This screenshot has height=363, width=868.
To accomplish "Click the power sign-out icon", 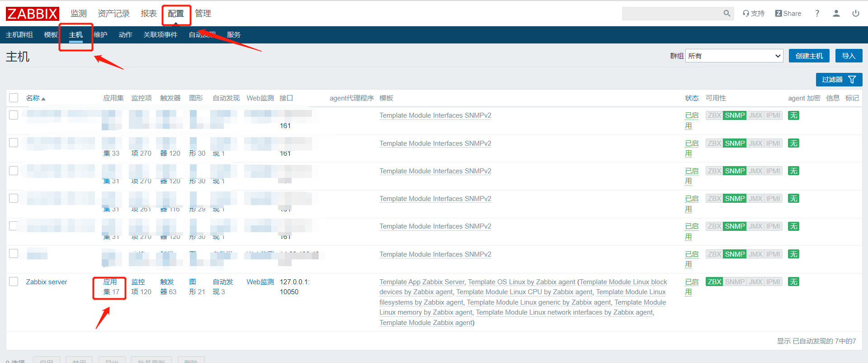I will [856, 14].
